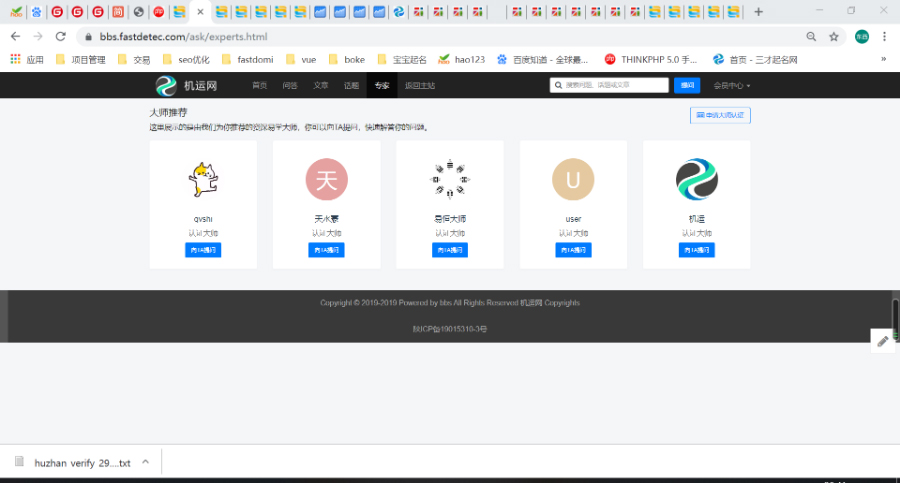Click the ask button under 易恒大师
The width and height of the screenshot is (900, 483).
449,250
